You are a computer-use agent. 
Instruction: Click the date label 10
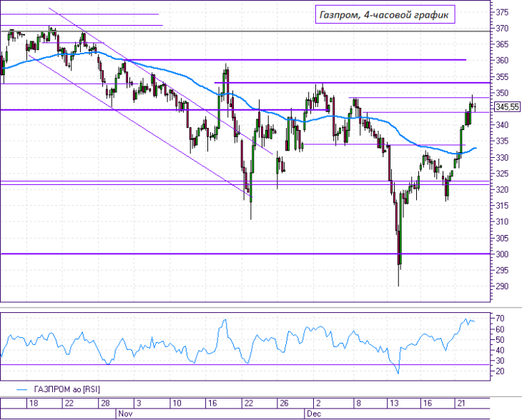[177, 404]
